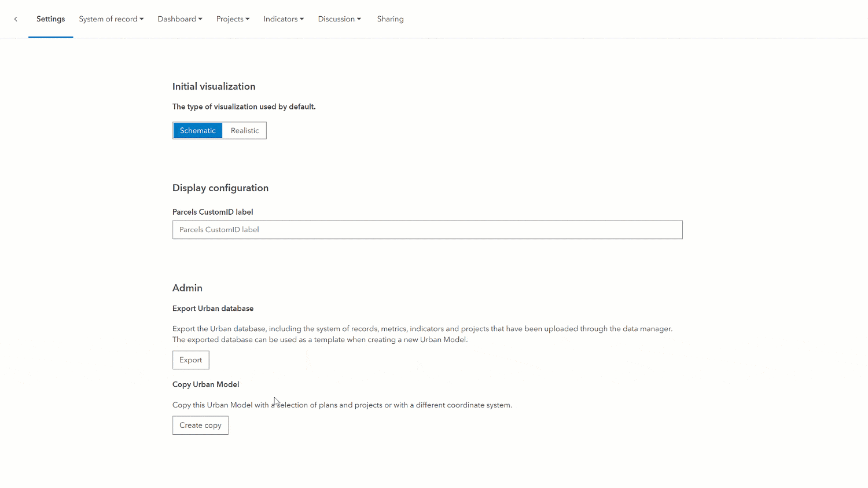Open the Dashboard dropdown menu
868x488 pixels.
[180, 19]
